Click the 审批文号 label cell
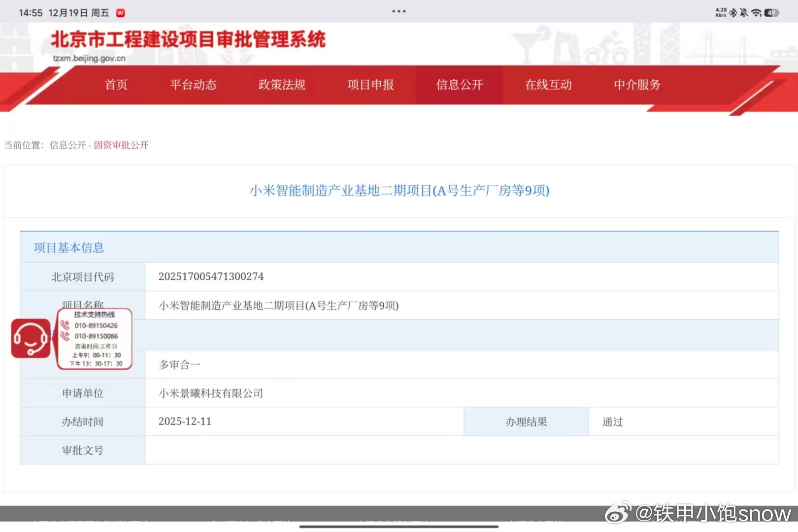This screenshot has width=798, height=532. [83, 450]
